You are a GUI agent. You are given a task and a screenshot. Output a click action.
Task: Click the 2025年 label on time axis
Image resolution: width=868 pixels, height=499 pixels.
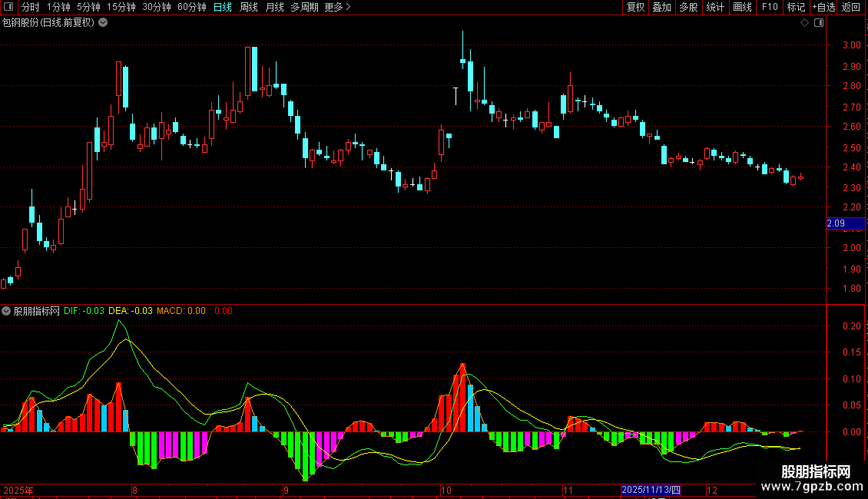[18, 490]
